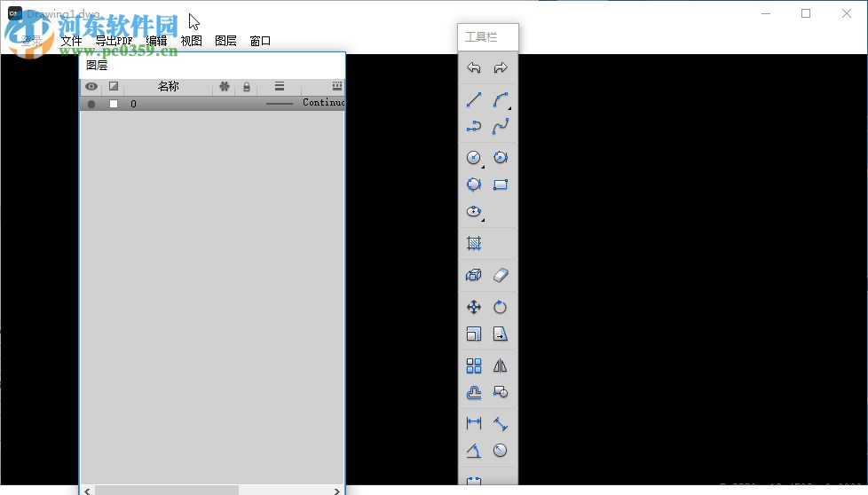Click the 工具栏 toolbar title
This screenshot has width=868, height=495.
[x=481, y=37]
